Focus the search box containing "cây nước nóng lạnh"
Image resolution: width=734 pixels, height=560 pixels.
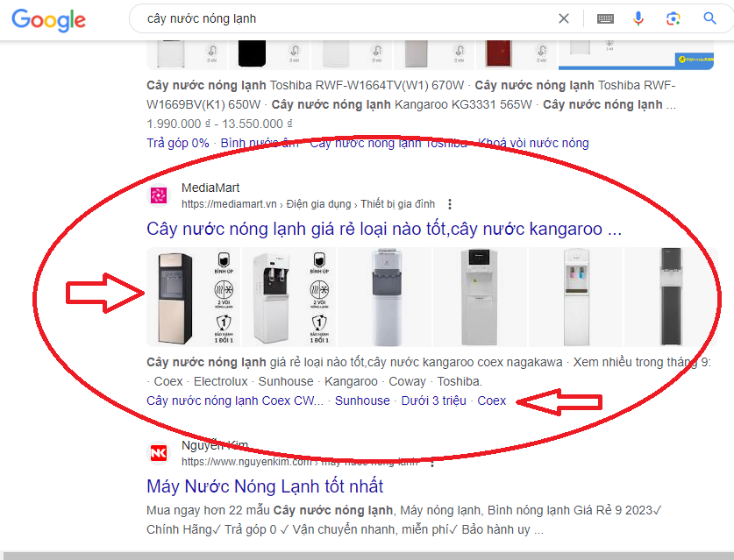tap(346, 18)
